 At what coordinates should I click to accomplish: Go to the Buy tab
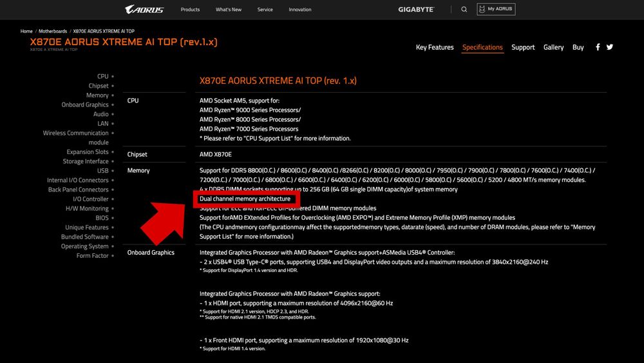tap(578, 47)
